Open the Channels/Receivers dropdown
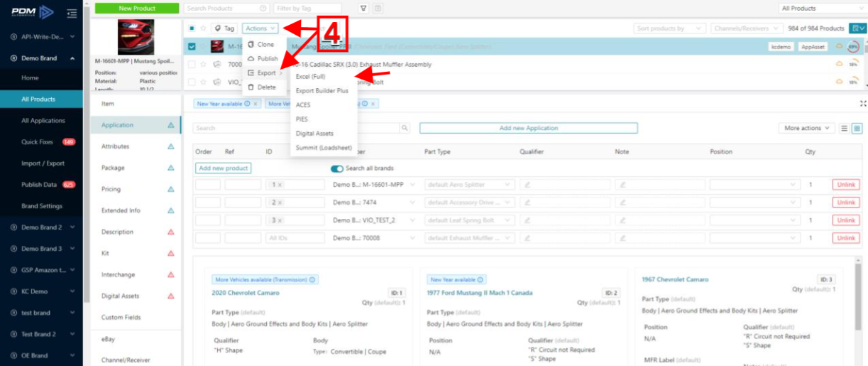 click(746, 28)
